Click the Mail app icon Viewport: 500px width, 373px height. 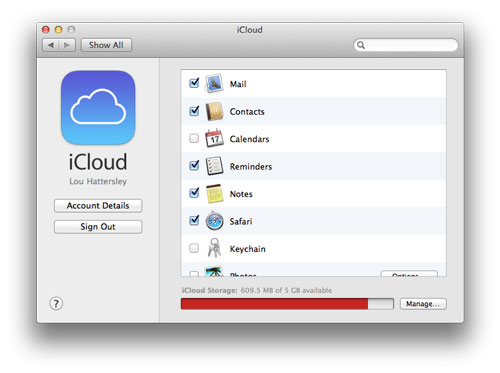click(214, 83)
